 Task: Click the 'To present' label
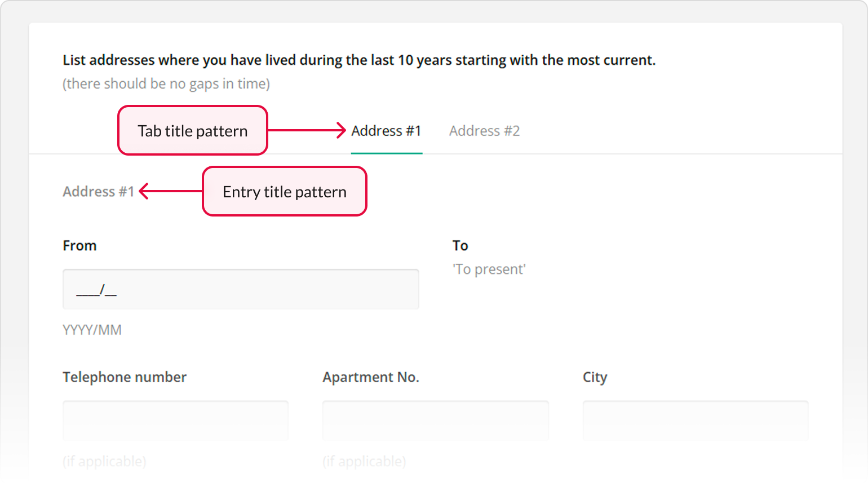coord(489,269)
